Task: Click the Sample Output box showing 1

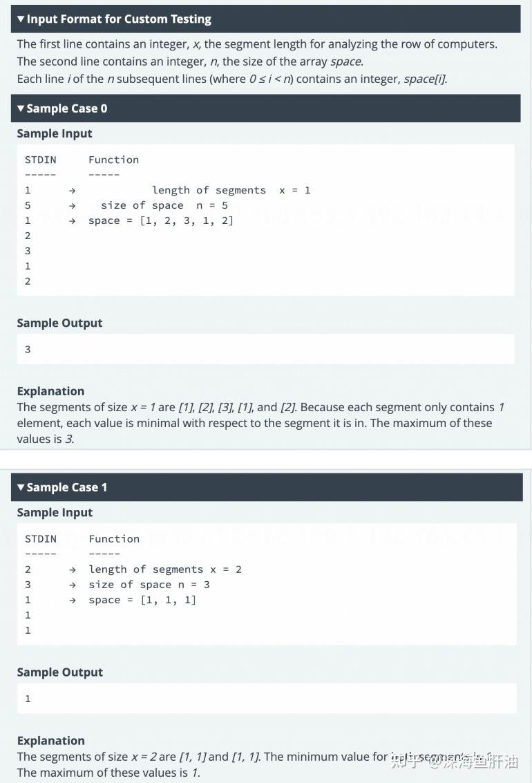Action: coord(267,699)
